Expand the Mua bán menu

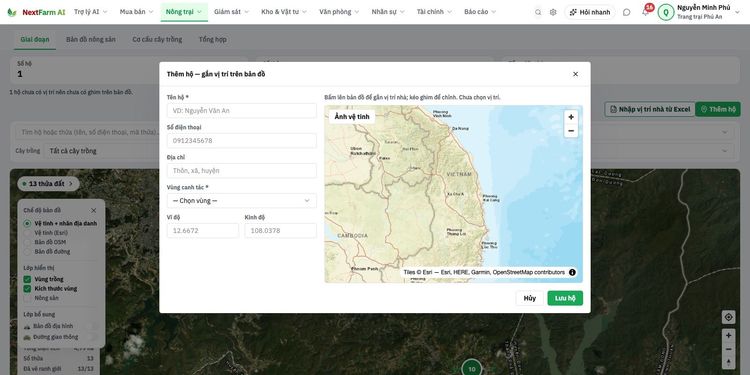click(x=136, y=12)
